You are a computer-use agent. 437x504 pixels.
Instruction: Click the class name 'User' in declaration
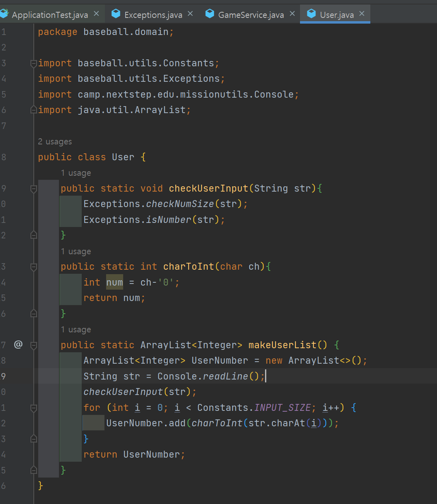coord(123,157)
